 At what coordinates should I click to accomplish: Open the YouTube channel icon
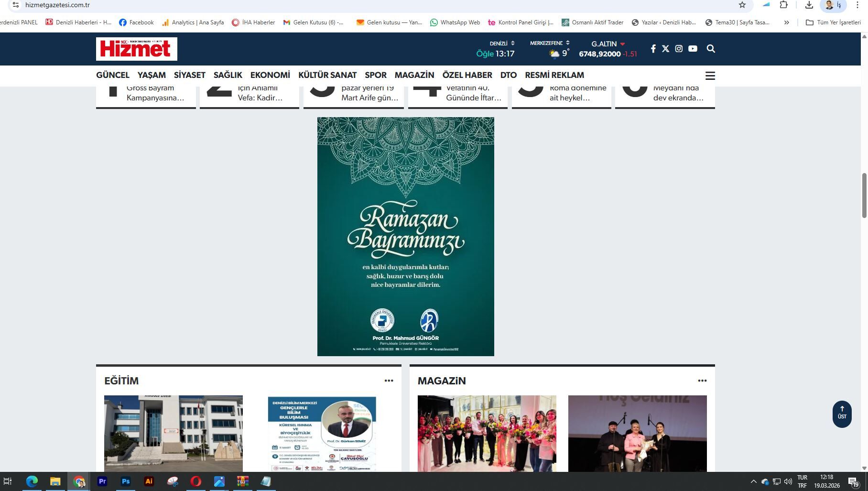pyautogui.click(x=693, y=49)
